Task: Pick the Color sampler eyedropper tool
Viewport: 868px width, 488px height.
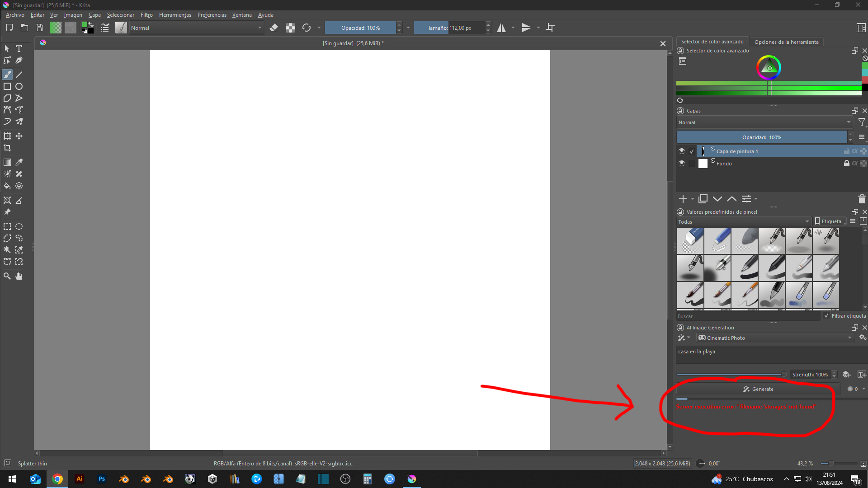Action: pyautogui.click(x=19, y=162)
